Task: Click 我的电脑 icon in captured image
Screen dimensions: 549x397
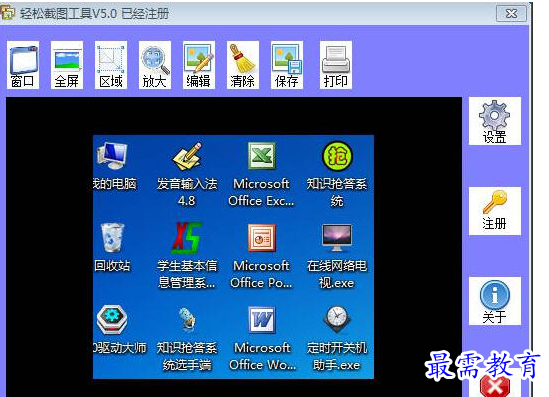Action: [112, 156]
